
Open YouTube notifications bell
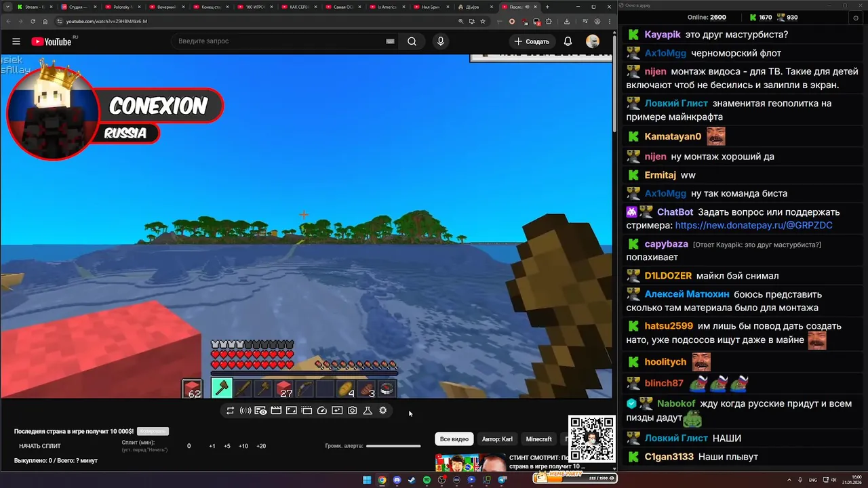click(568, 41)
